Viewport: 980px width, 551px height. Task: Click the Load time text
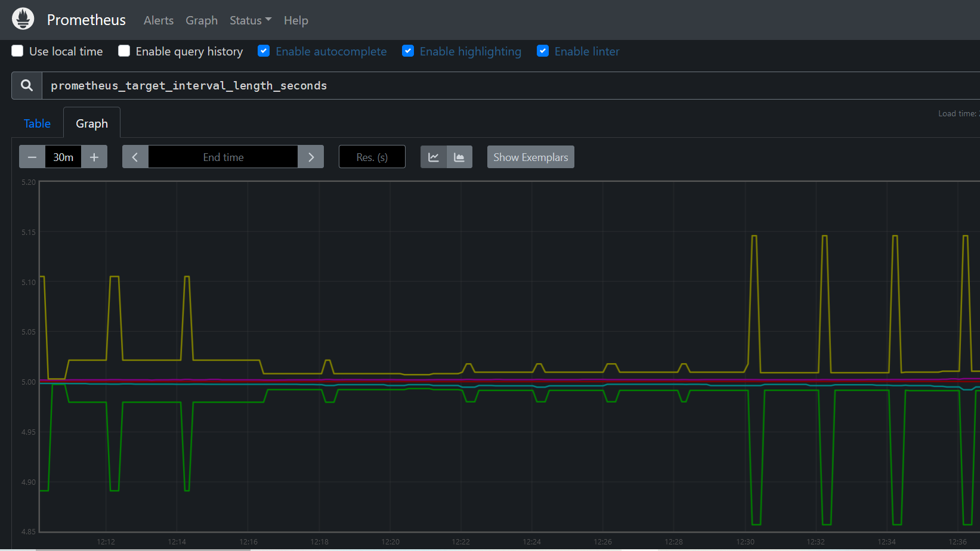pyautogui.click(x=959, y=113)
